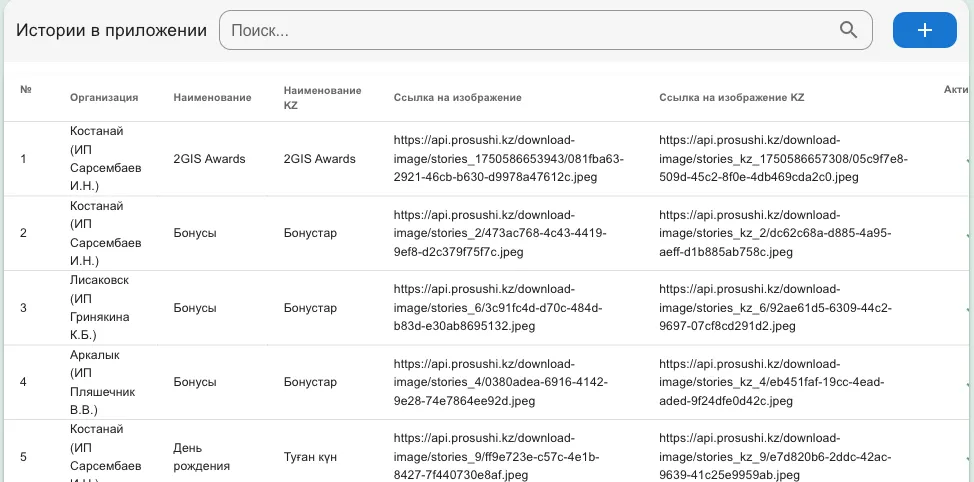Select row number 1 cell
Viewport: 974px width, 482px height.
tap(23, 159)
